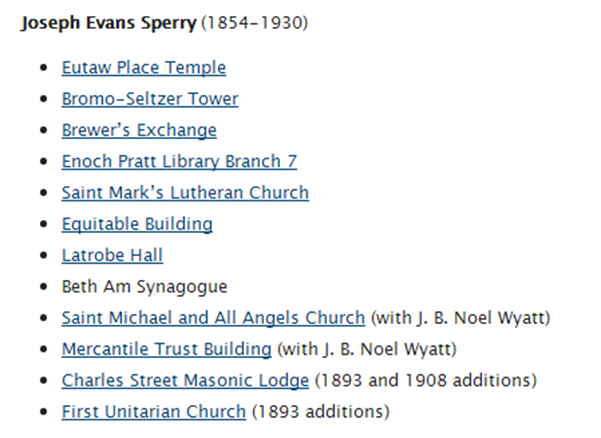Open Brewer's Exchange link
Screen dimensions: 601x438
pos(139,130)
